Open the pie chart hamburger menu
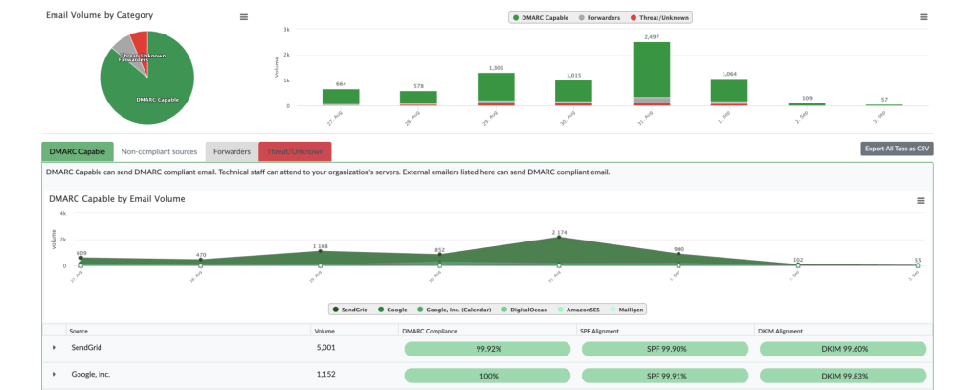980x390 pixels. (244, 17)
